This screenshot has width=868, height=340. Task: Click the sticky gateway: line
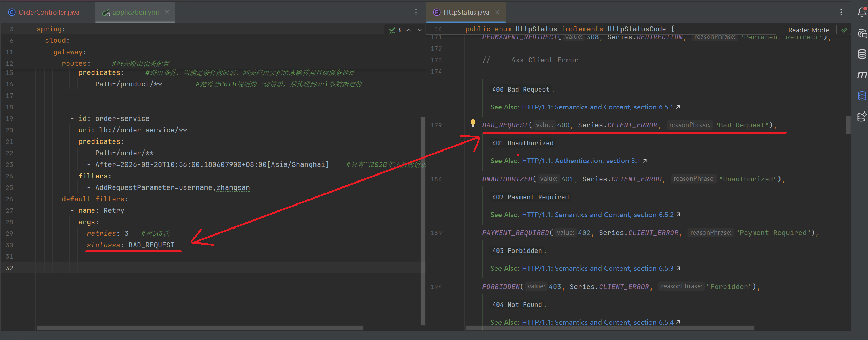click(70, 52)
